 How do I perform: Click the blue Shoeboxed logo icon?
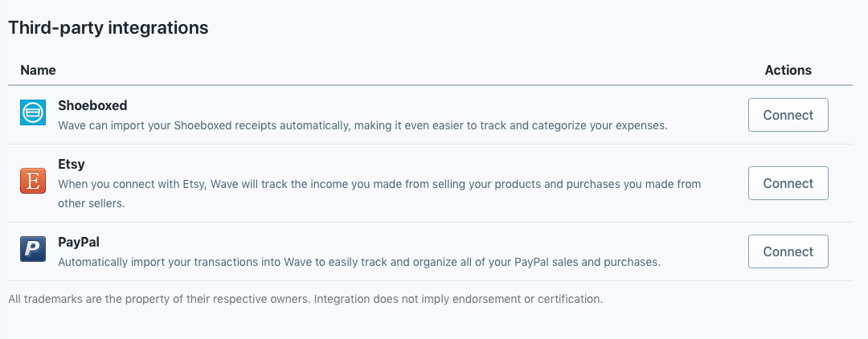(33, 112)
